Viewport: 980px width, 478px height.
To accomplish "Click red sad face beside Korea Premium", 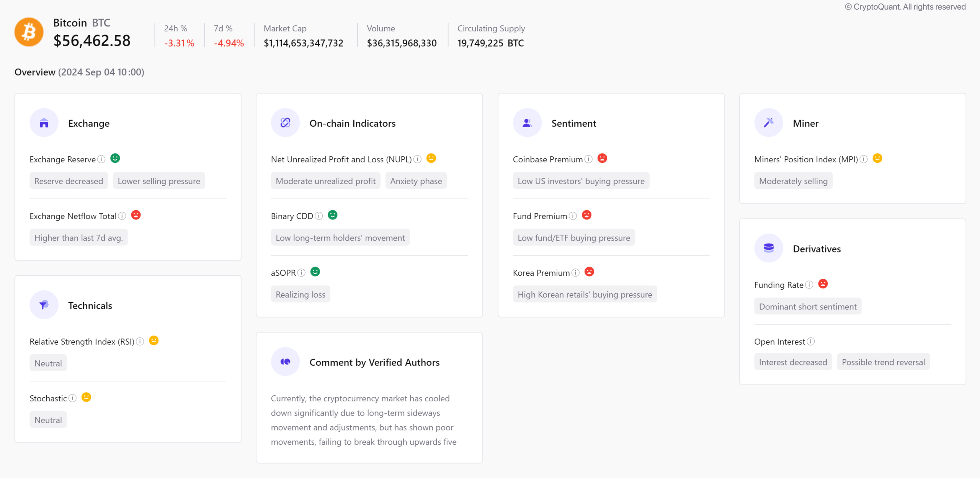I will [589, 272].
